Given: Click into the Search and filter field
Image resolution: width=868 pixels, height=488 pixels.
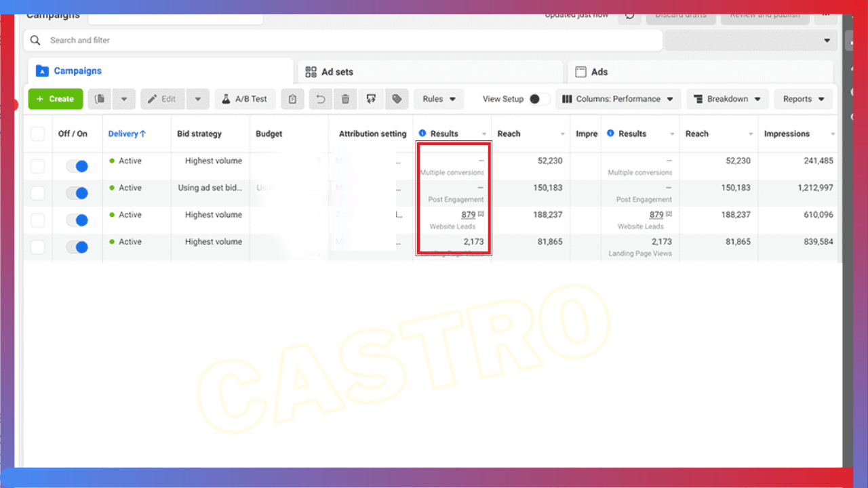Looking at the screenshot, I should [x=342, y=40].
